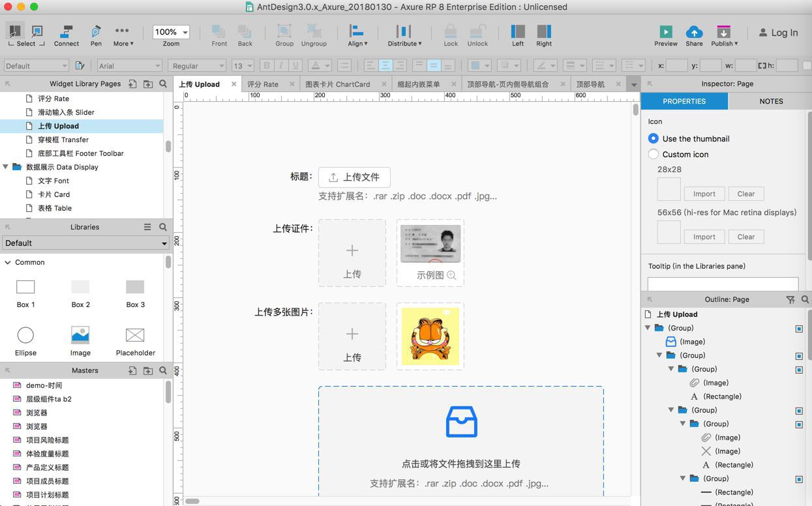Send selection to Back

(245, 35)
